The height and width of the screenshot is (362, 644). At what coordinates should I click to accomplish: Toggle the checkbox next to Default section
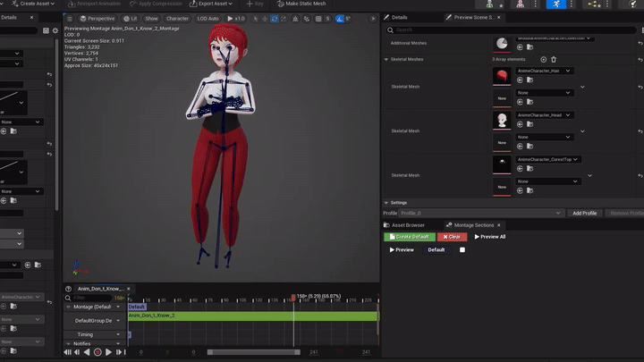[x=462, y=250]
